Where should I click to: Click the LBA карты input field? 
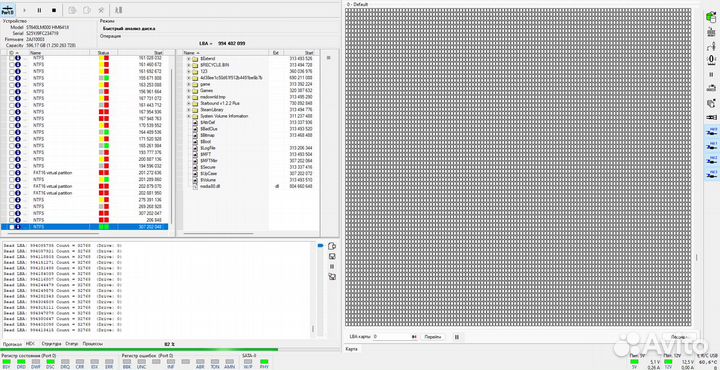click(x=394, y=337)
